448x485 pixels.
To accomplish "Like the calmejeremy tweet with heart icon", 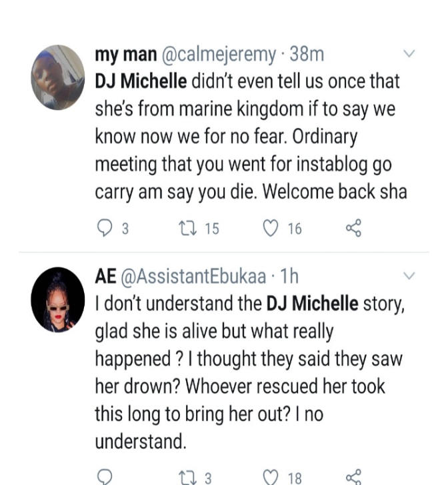I will click(270, 229).
